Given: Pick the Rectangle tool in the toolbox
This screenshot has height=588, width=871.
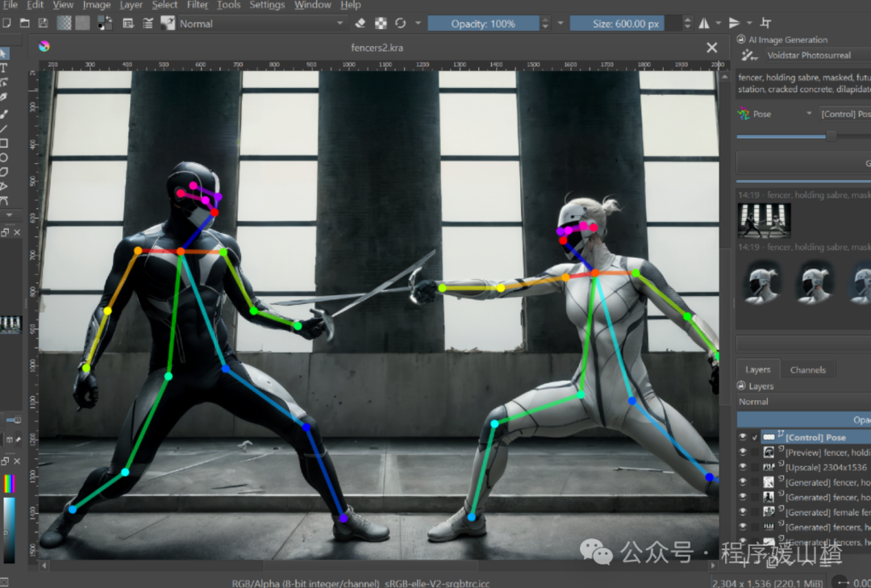Looking at the screenshot, I should click(4, 144).
